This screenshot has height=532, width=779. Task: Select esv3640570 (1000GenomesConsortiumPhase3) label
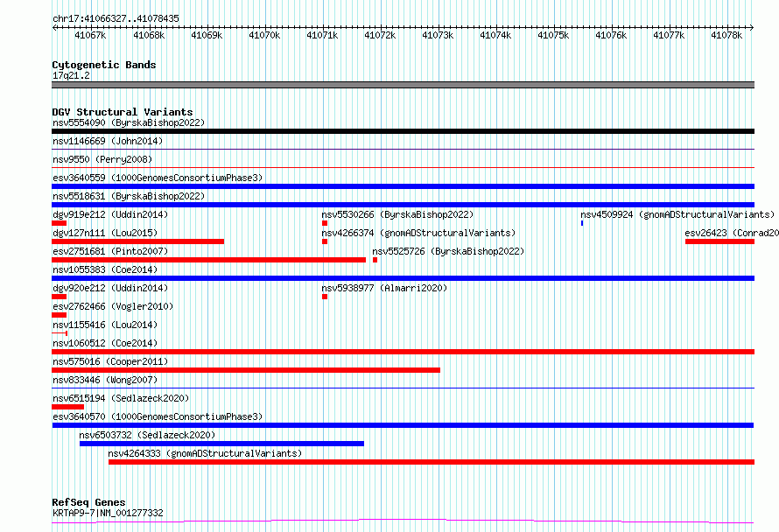coord(158,416)
